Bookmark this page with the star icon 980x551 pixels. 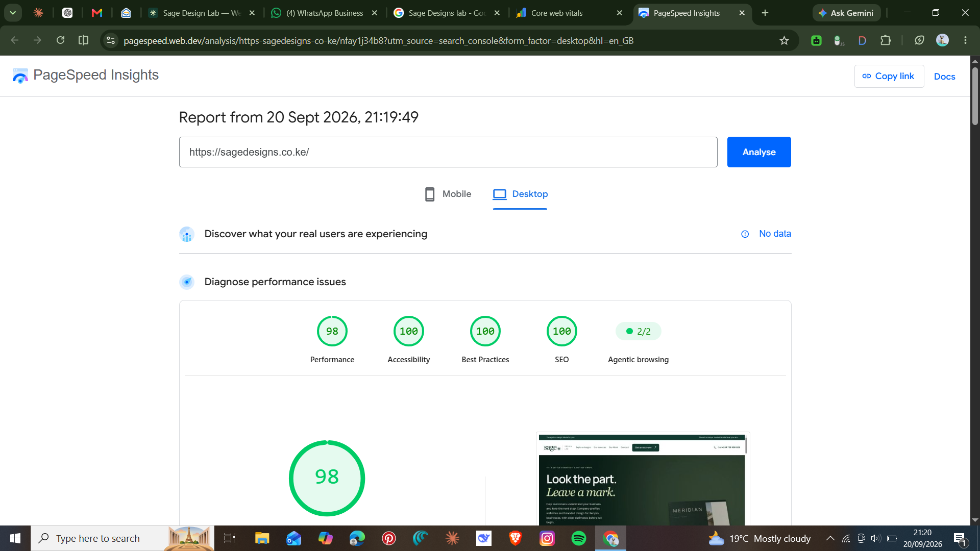click(784, 40)
